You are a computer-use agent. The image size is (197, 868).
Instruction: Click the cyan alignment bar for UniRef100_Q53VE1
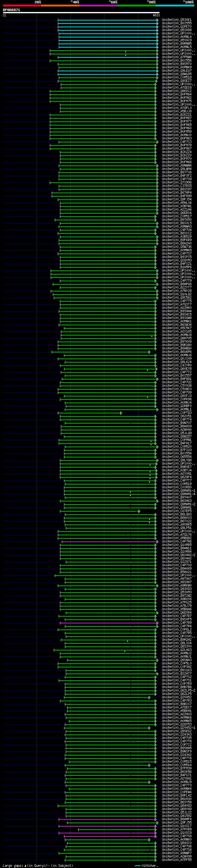[x=108, y=20]
